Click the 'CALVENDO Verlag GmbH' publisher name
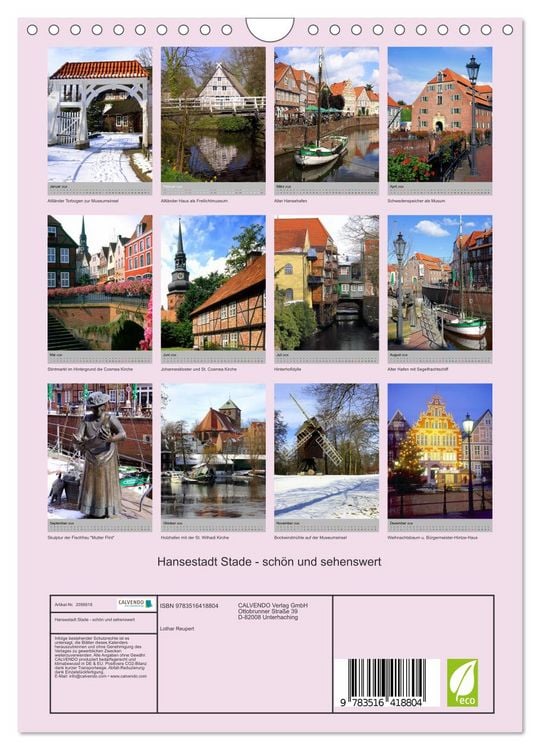540x750 pixels. click(x=273, y=605)
